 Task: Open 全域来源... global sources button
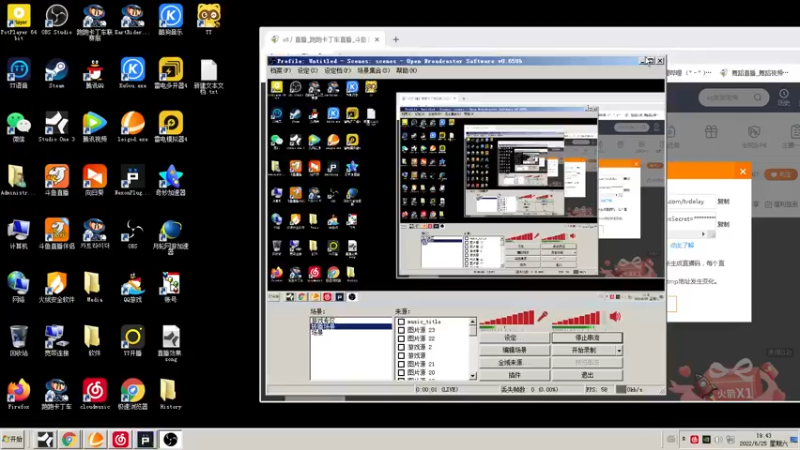514,363
